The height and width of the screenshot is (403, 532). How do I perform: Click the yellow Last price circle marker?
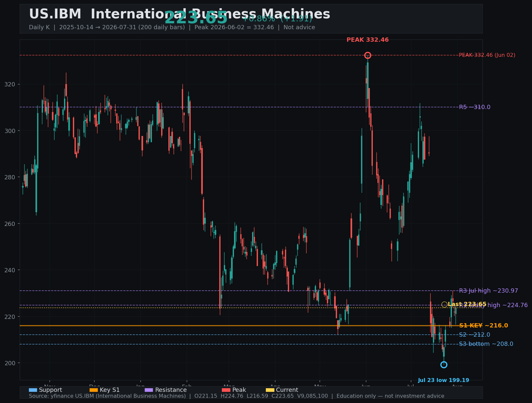444,304
